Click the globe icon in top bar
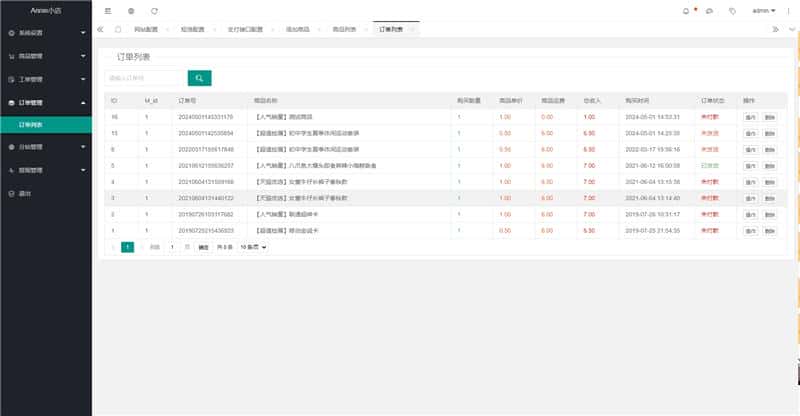Image resolution: width=800 pixels, height=416 pixels. point(131,11)
